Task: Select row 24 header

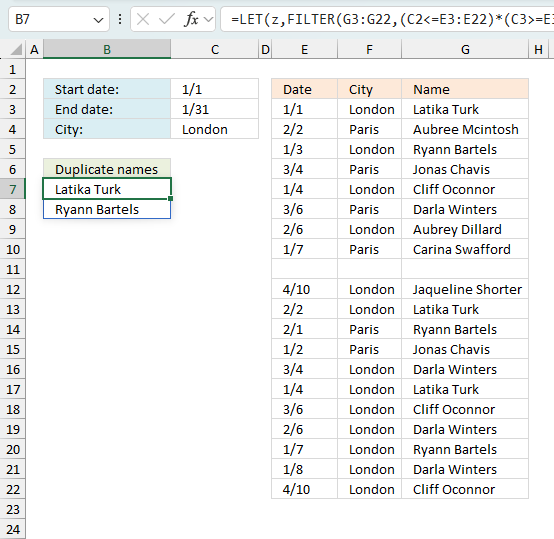Action: click(x=13, y=529)
